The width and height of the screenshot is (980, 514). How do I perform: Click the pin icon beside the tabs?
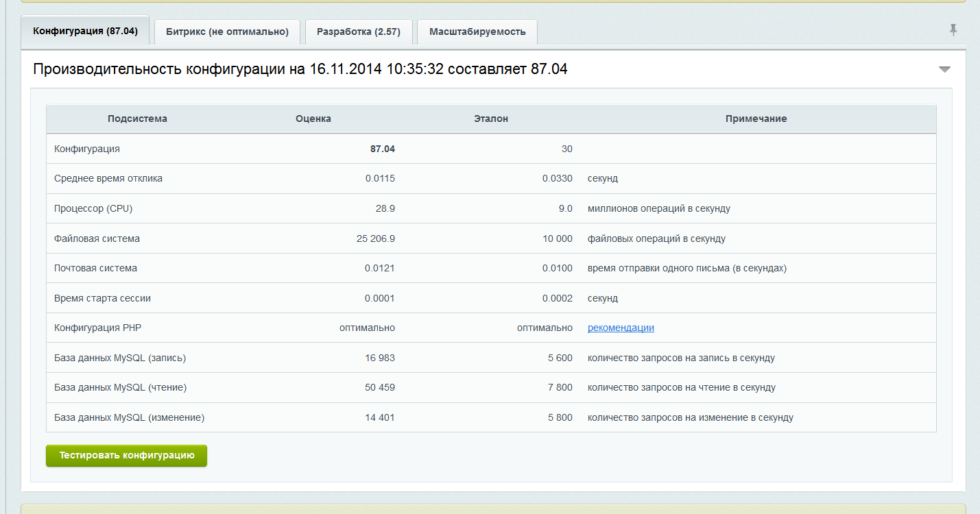[953, 30]
